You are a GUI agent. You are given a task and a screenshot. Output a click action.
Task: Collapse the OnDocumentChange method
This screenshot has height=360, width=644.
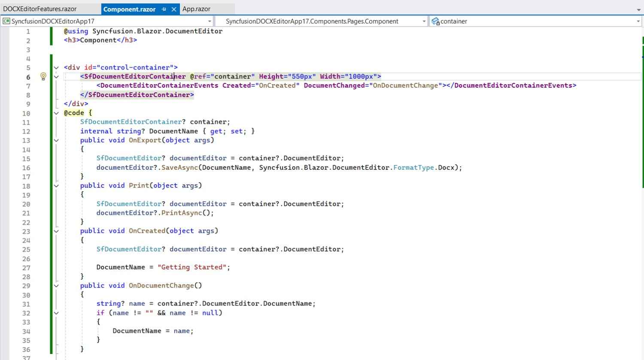pyautogui.click(x=56, y=285)
